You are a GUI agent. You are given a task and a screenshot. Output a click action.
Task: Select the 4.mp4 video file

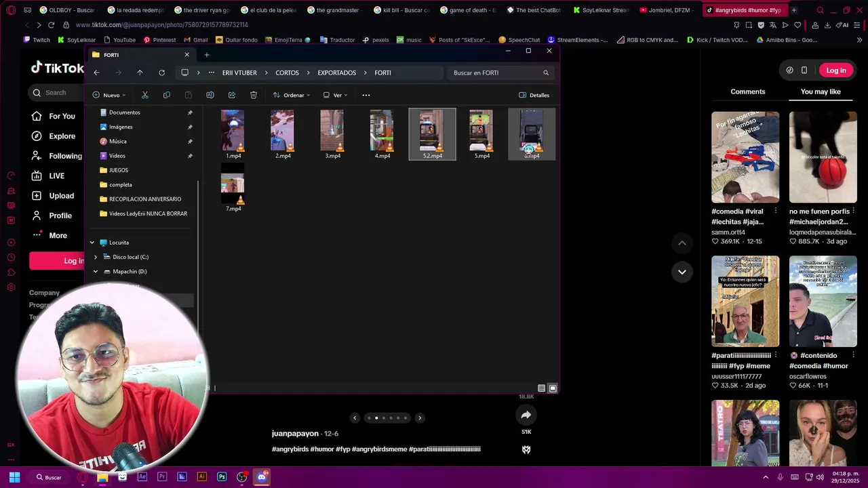click(x=382, y=134)
